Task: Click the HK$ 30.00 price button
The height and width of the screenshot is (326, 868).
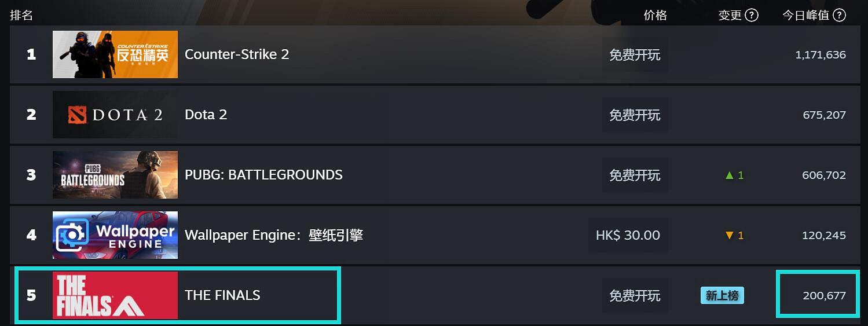Action: pyautogui.click(x=628, y=235)
